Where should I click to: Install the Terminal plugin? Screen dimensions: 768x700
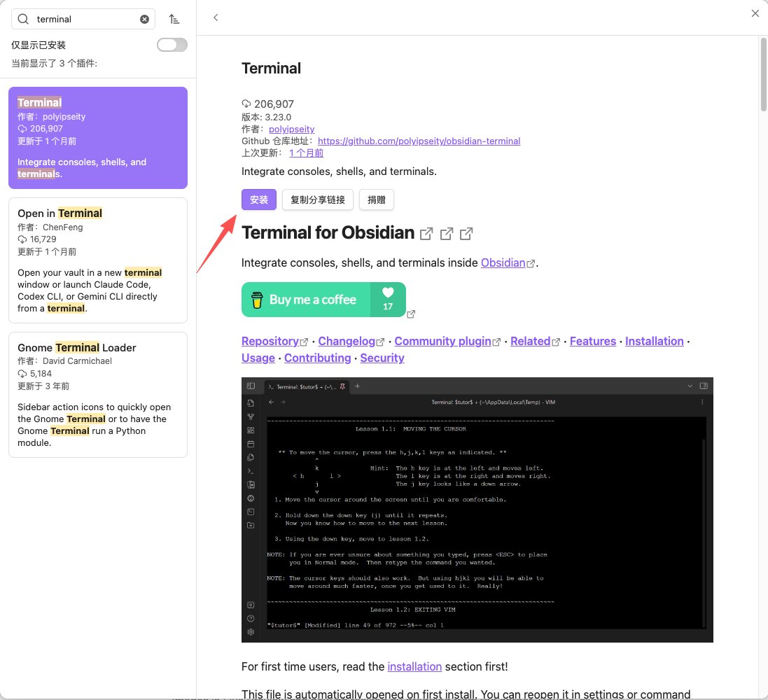[258, 199]
